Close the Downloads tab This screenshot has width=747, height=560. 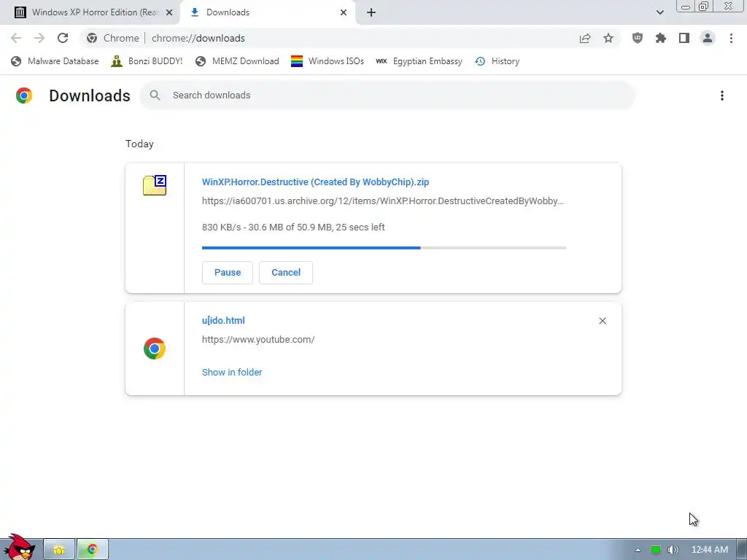point(344,12)
